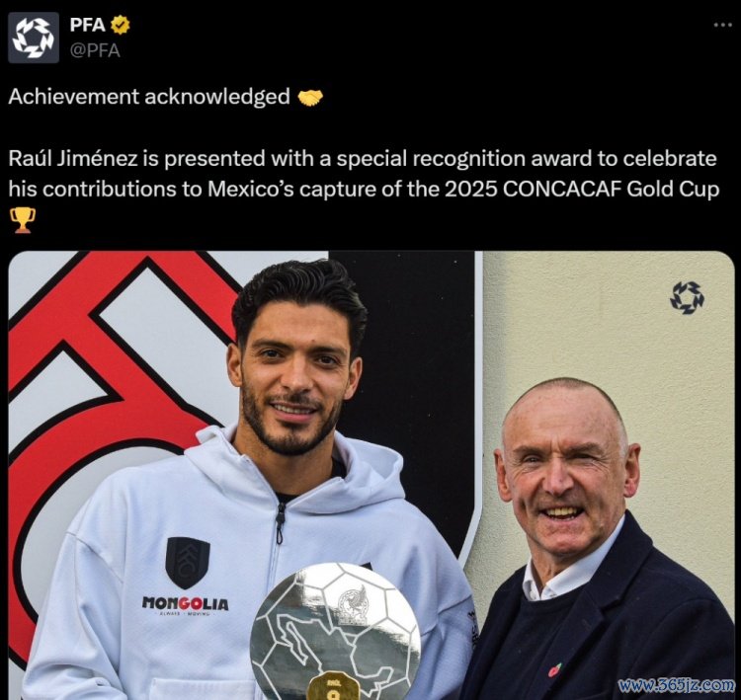Image resolution: width=741 pixels, height=700 pixels.
Task: Click the 'Achievement acknowledged' text
Action: 149,97
